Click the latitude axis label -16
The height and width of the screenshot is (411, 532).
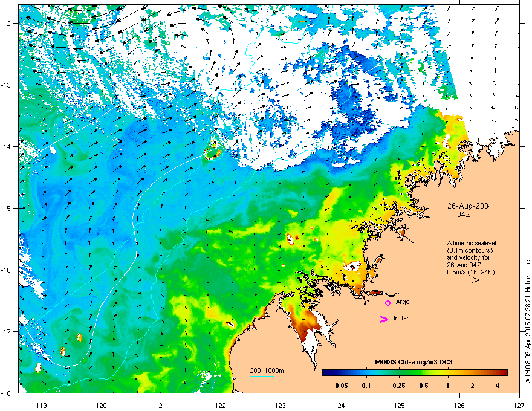click(x=7, y=270)
